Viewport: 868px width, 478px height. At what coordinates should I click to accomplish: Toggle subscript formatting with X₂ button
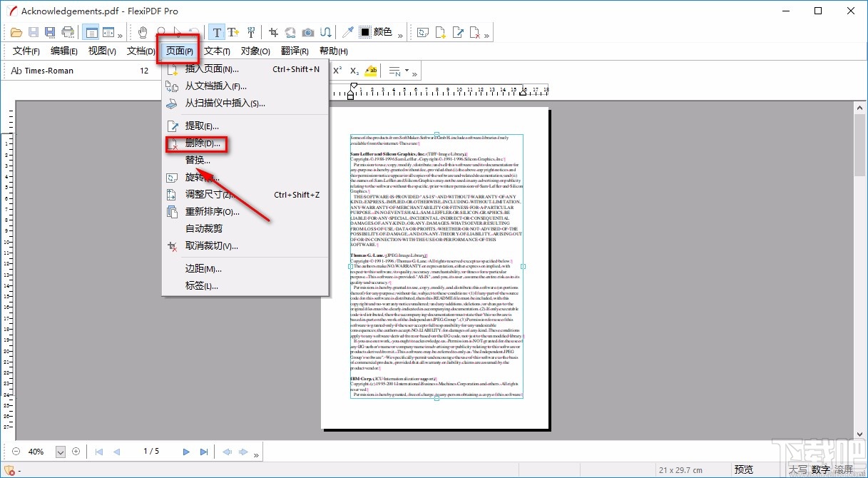[x=354, y=70]
